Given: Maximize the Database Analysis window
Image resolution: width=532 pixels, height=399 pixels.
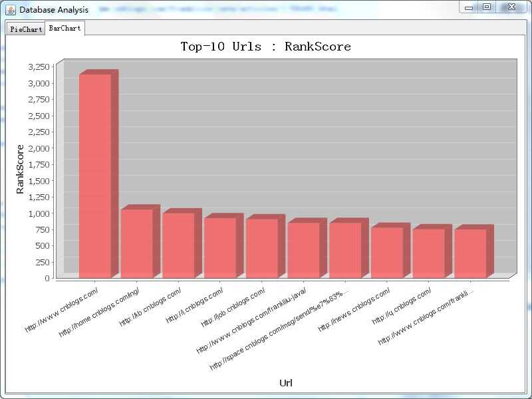Looking at the screenshot, I should [487, 7].
